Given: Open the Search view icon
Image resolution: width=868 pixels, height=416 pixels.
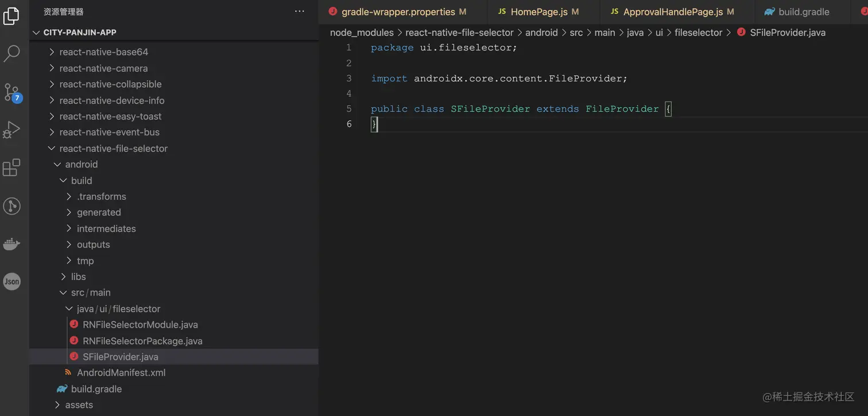Looking at the screenshot, I should point(11,53).
